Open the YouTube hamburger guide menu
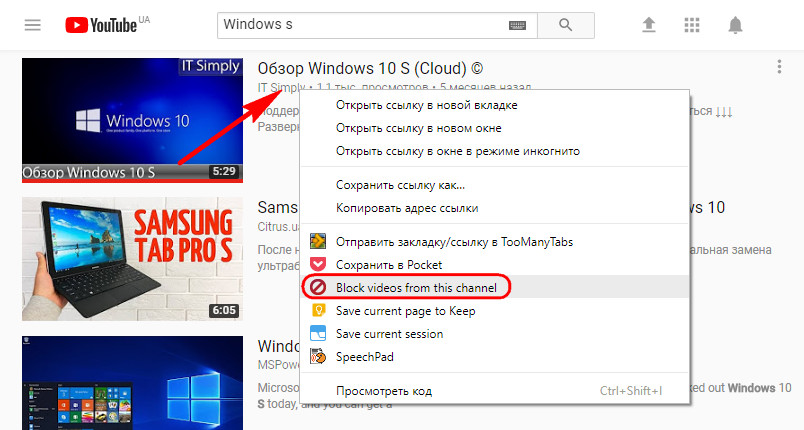This screenshot has width=804, height=430. (x=32, y=25)
